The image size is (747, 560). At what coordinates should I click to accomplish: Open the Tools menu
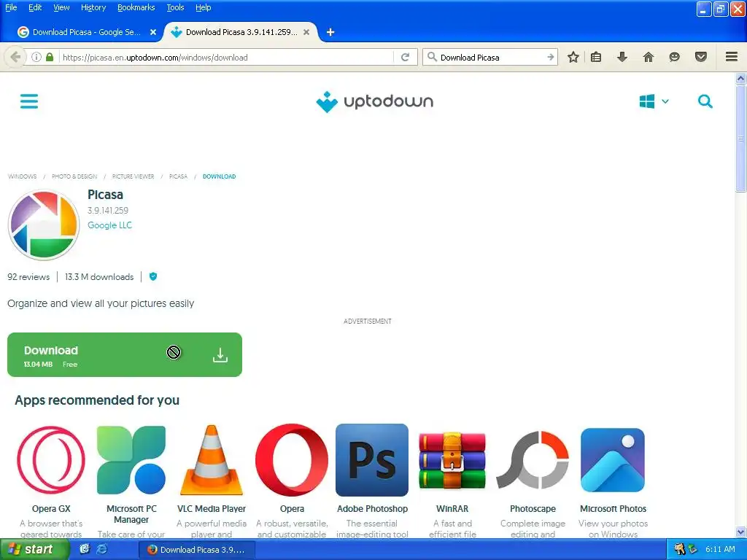(175, 7)
